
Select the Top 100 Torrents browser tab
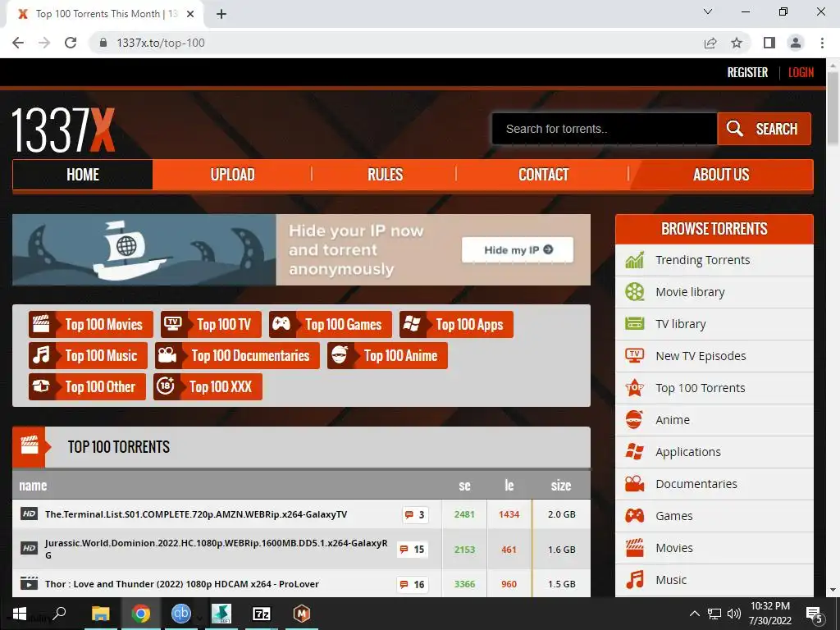pyautogui.click(x=104, y=14)
